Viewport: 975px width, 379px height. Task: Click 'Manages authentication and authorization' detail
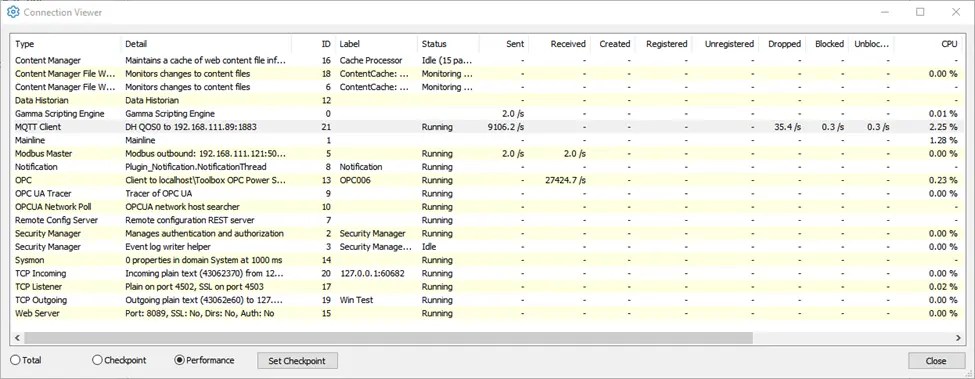205,234
